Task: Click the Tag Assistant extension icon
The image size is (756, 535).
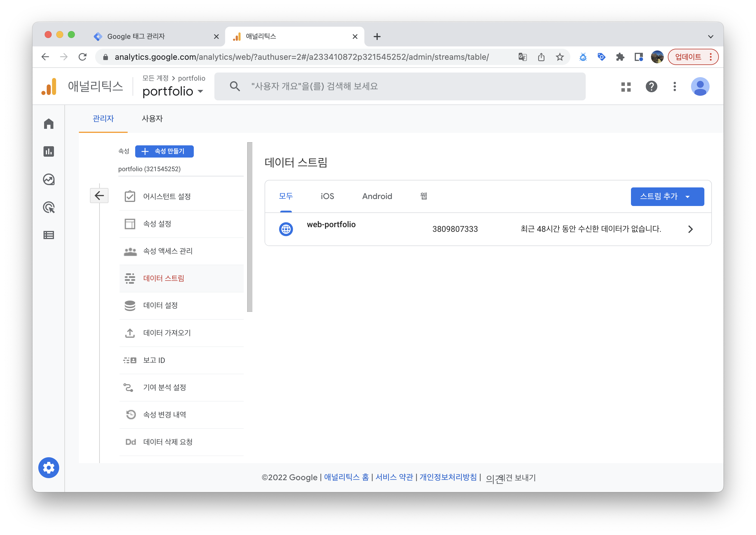Action: (x=601, y=57)
